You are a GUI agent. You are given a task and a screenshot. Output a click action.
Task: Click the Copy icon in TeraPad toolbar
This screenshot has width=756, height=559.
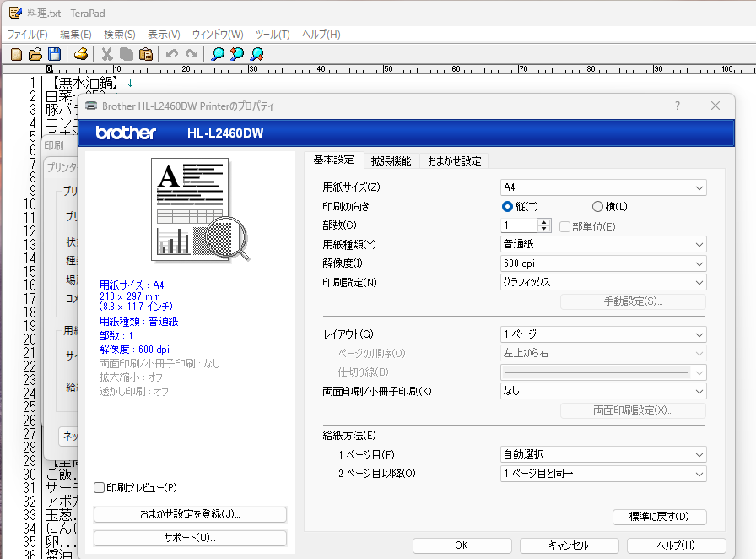[x=127, y=54]
